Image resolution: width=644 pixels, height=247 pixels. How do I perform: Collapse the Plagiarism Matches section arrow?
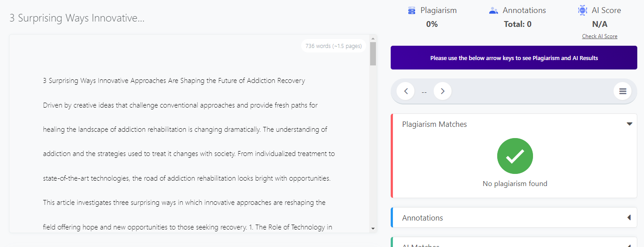(629, 124)
